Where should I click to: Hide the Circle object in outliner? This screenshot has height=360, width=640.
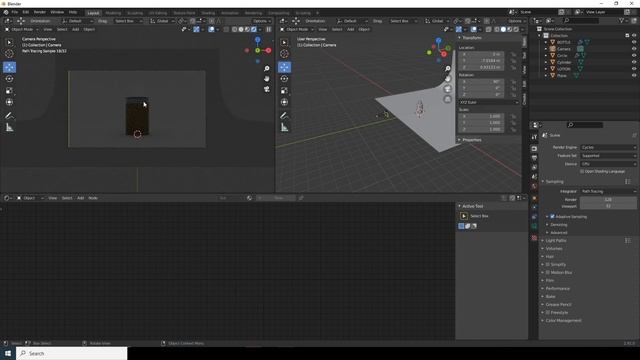pos(634,56)
